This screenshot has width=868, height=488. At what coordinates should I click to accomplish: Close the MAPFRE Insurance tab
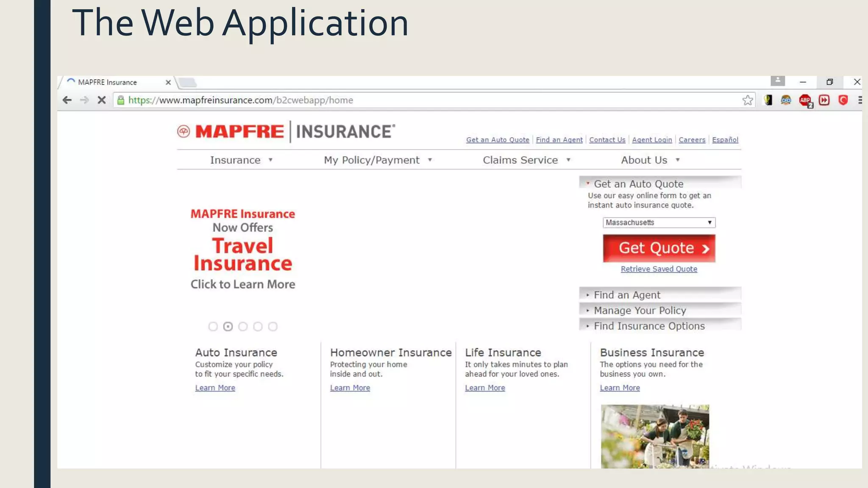pyautogui.click(x=168, y=82)
